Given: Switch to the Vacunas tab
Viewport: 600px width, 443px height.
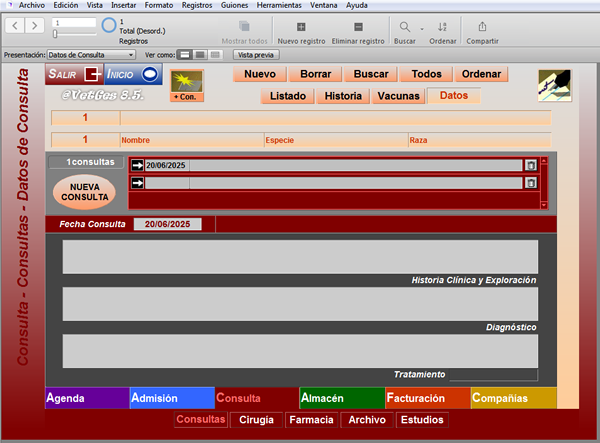Looking at the screenshot, I should [398, 96].
